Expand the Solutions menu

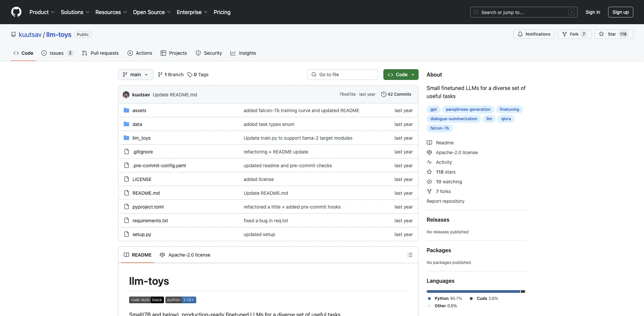coord(75,12)
